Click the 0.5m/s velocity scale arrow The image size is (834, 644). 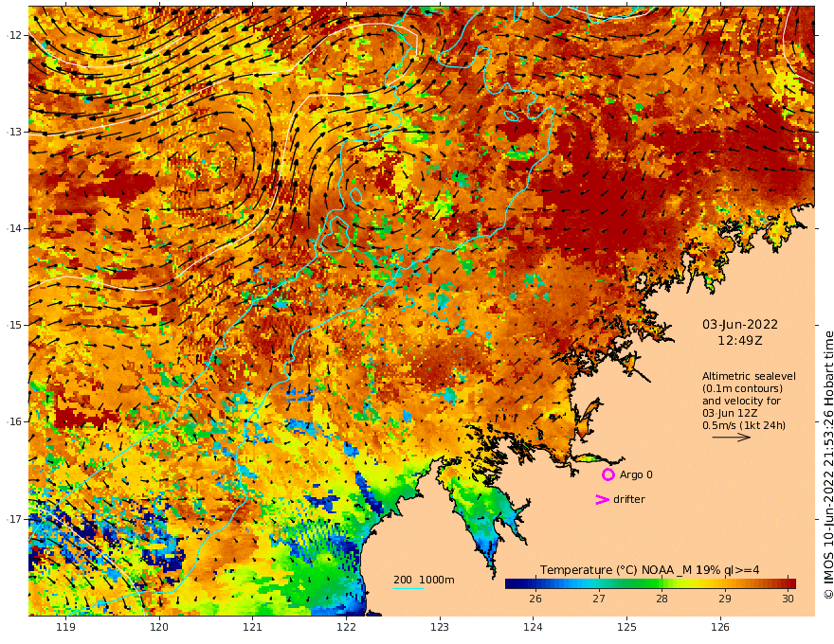[732, 438]
